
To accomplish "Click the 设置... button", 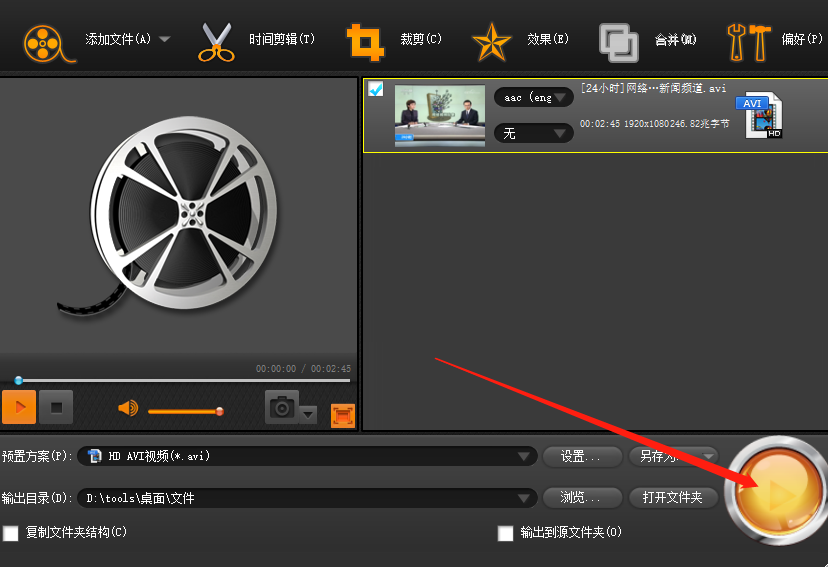I will click(582, 456).
